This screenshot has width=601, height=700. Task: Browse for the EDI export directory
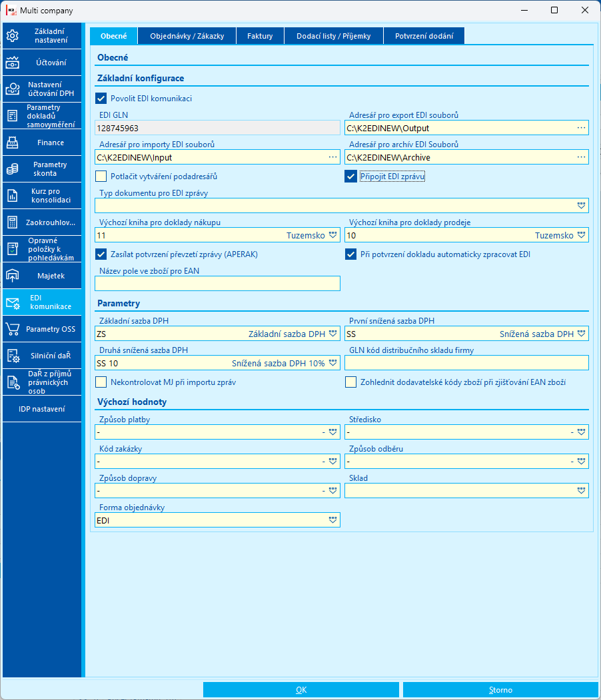click(581, 128)
